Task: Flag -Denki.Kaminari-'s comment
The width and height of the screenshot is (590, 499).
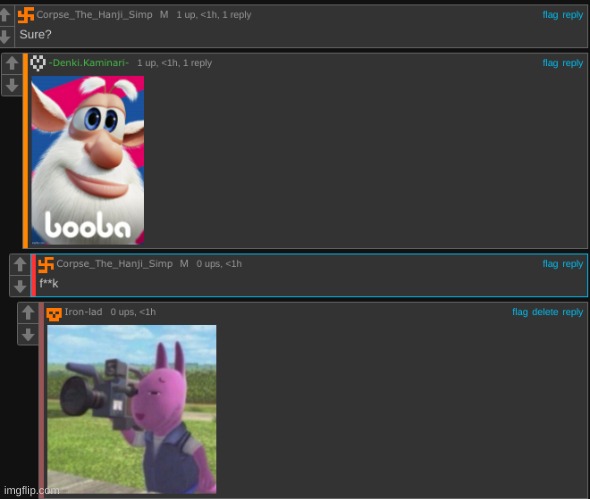Action: point(550,63)
